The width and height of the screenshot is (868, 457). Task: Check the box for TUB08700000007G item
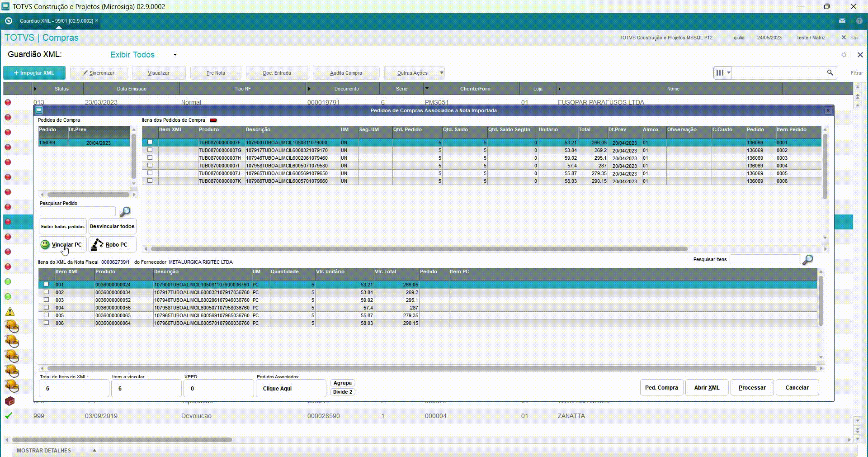[x=150, y=150]
